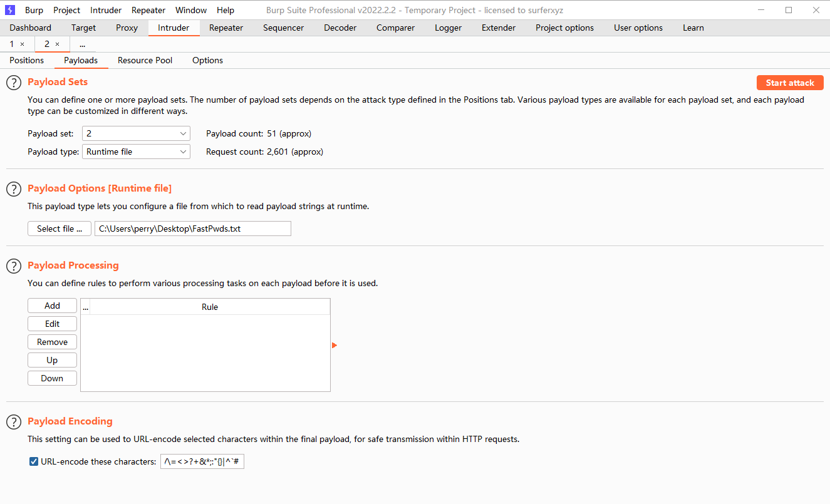Click the orange arrow beside rule table
The image size is (830, 504).
[x=335, y=346]
